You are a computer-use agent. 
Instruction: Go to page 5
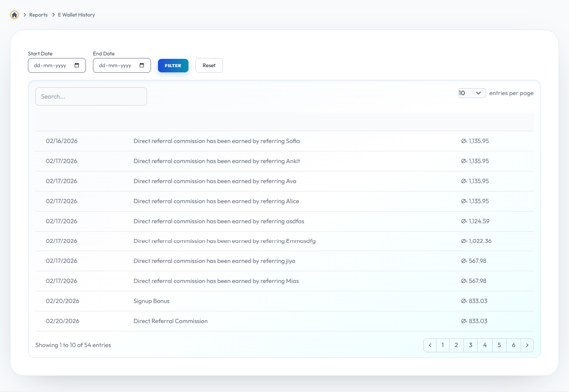[x=499, y=345]
